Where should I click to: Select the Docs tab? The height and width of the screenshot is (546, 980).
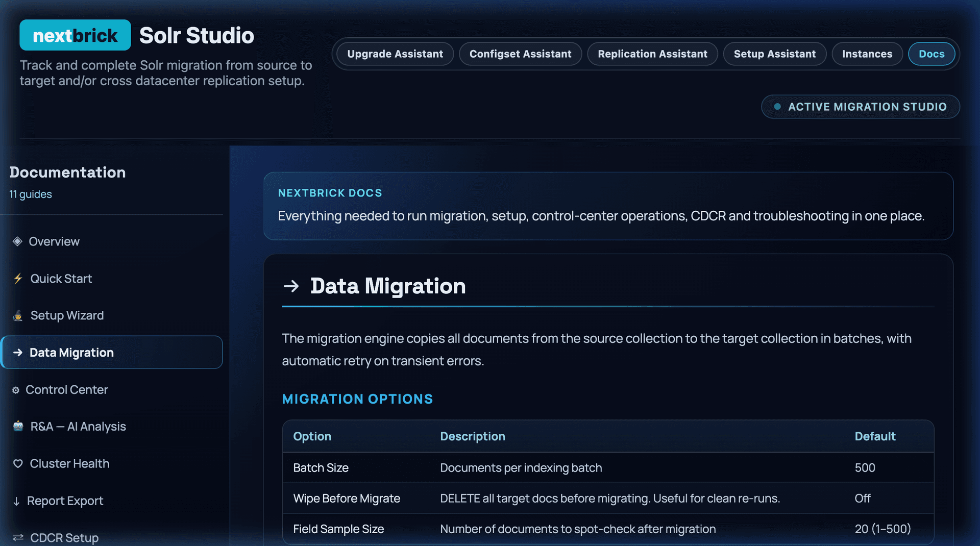[x=932, y=54]
